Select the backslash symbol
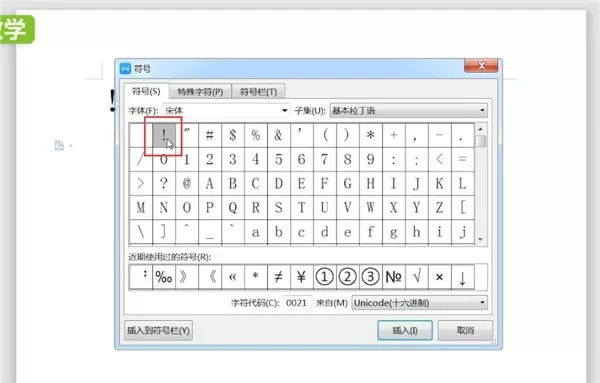 [141, 232]
